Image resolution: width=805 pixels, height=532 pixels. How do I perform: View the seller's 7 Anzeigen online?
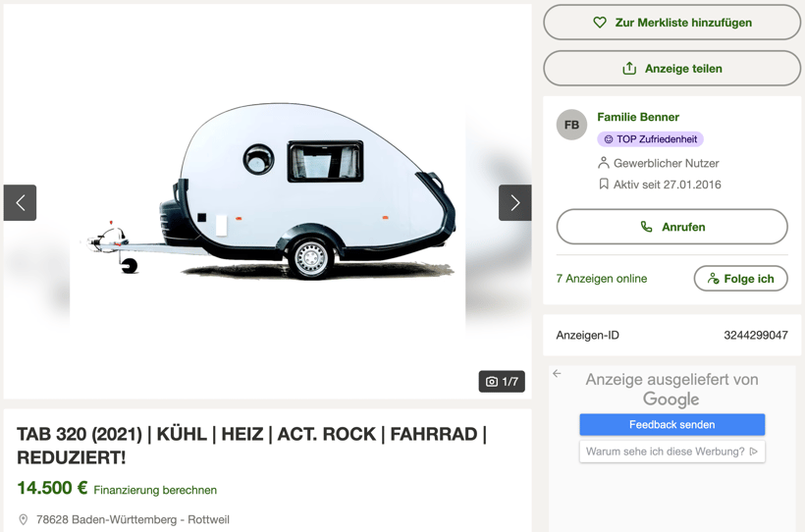(601, 279)
